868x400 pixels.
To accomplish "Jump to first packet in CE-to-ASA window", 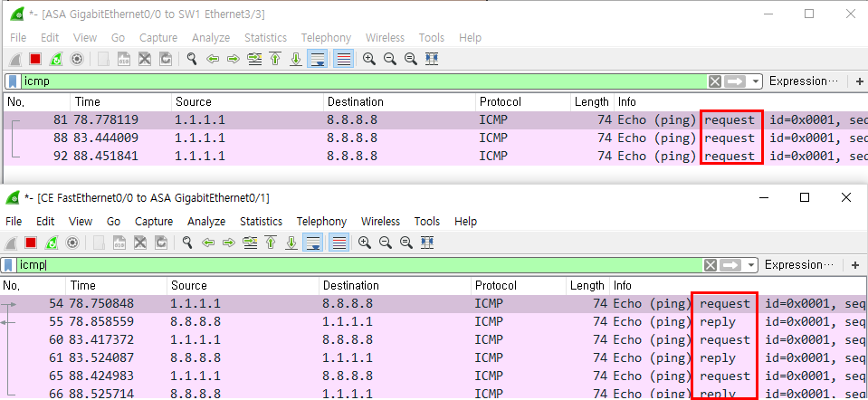I will click(271, 243).
